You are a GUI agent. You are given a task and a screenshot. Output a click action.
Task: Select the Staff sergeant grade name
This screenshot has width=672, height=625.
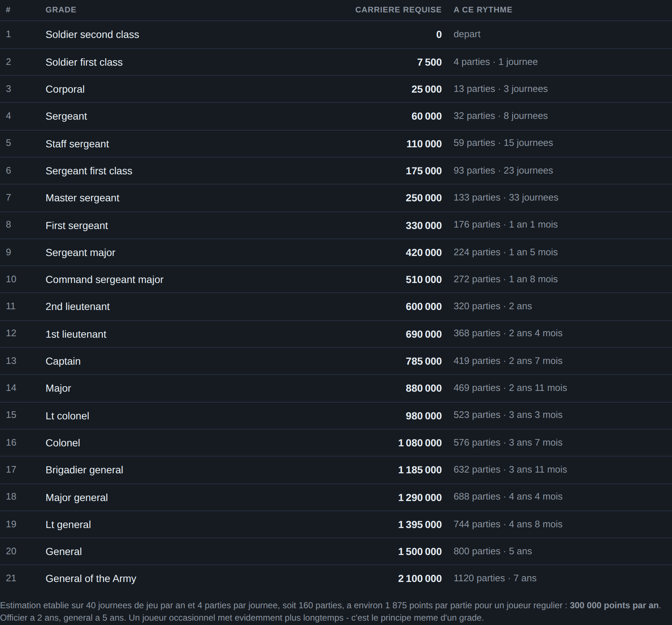point(77,144)
